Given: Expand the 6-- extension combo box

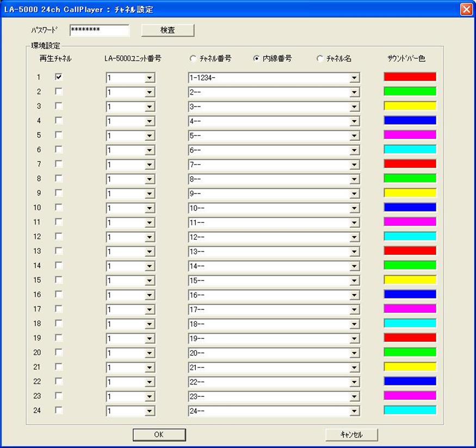Looking at the screenshot, I should (354, 151).
